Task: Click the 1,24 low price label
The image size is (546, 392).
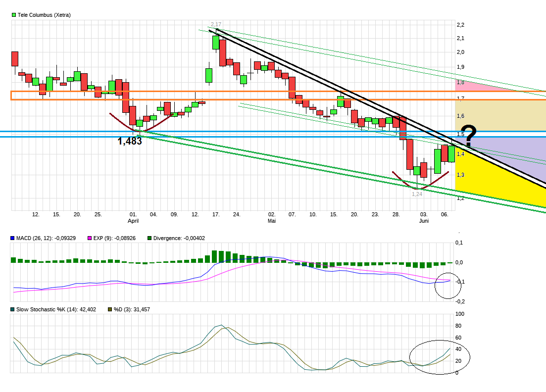Action: tap(417, 195)
